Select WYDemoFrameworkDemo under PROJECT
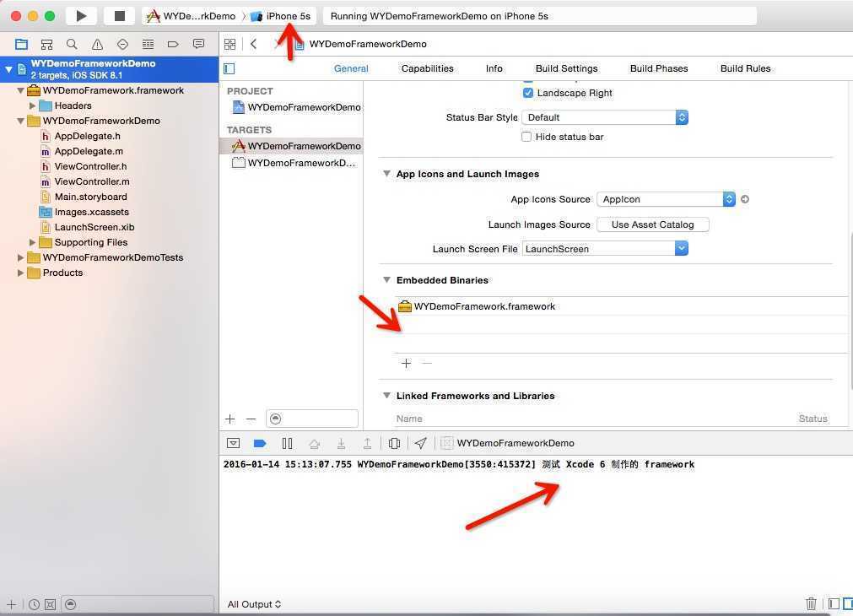Image resolution: width=853 pixels, height=616 pixels. (x=292, y=107)
